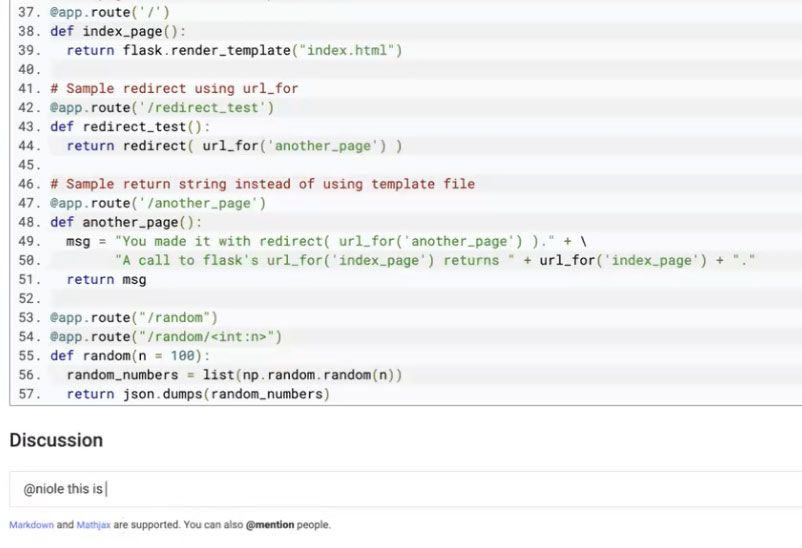Click line 54 "/random/<int:n>" route
This screenshot has width=802, height=548.
166,337
